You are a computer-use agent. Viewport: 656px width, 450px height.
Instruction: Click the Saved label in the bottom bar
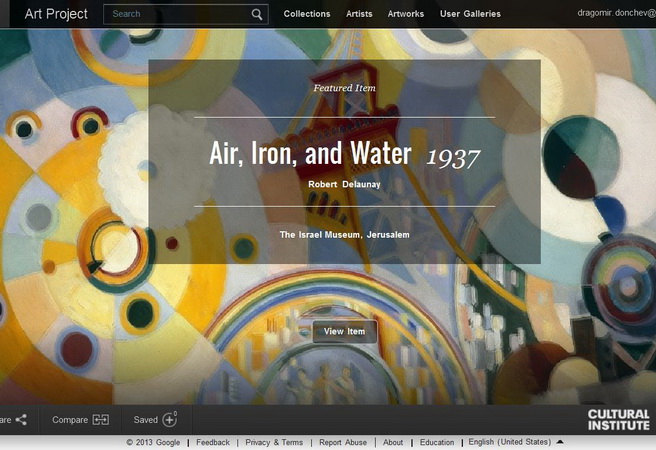(x=146, y=420)
